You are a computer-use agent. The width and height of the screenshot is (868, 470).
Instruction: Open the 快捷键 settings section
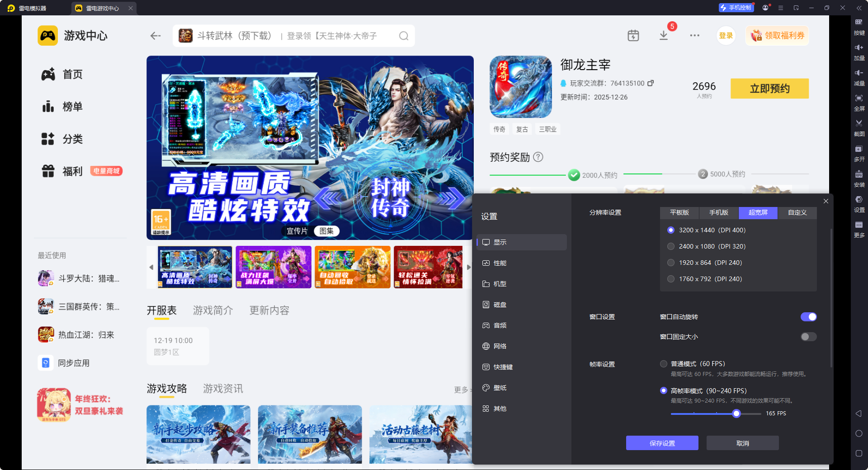coord(522,367)
